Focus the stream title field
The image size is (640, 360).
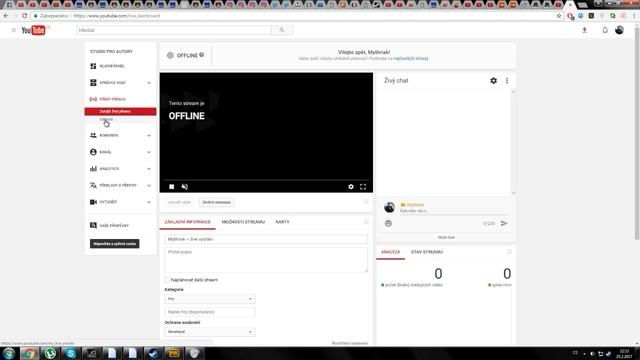266,239
